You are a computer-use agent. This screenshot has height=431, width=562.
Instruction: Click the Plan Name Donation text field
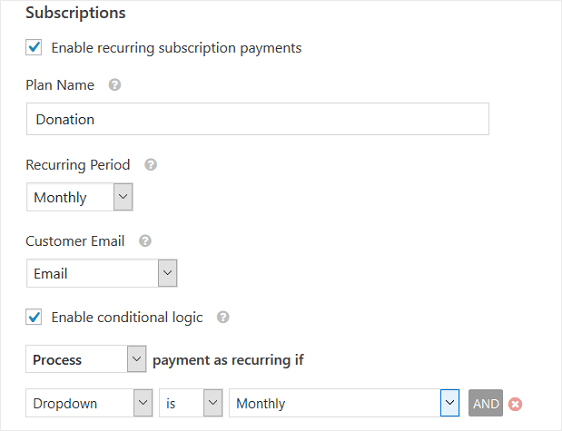pyautogui.click(x=257, y=119)
